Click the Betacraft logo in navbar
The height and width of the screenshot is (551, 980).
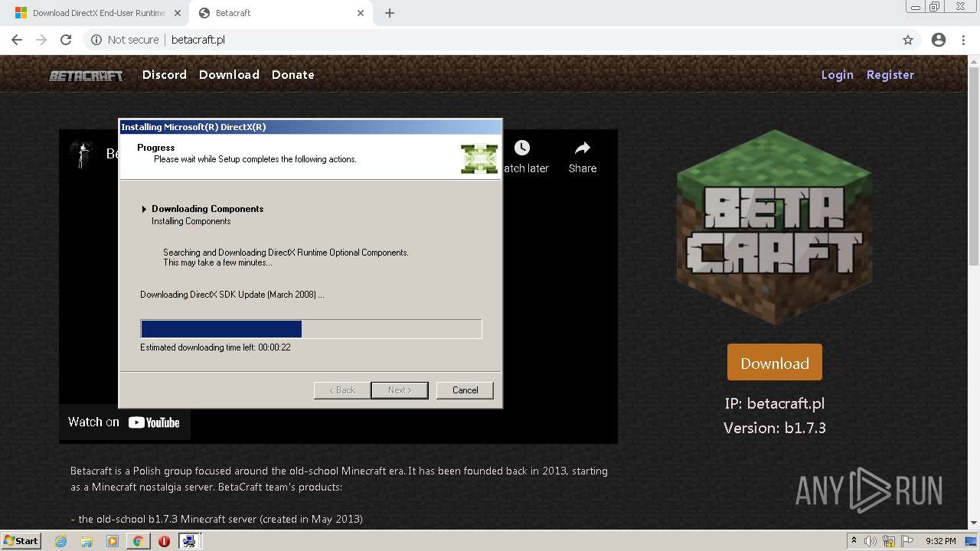(86, 75)
